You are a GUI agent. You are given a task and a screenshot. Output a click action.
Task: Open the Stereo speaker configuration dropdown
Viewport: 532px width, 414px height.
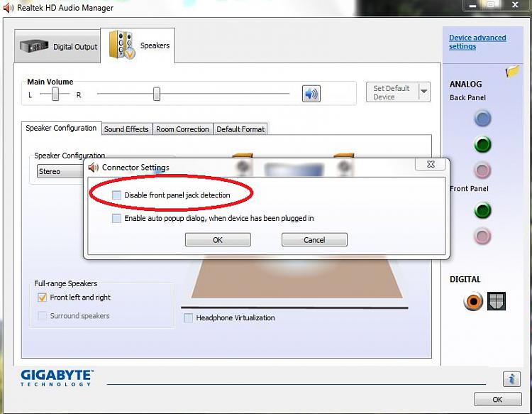pyautogui.click(x=61, y=172)
